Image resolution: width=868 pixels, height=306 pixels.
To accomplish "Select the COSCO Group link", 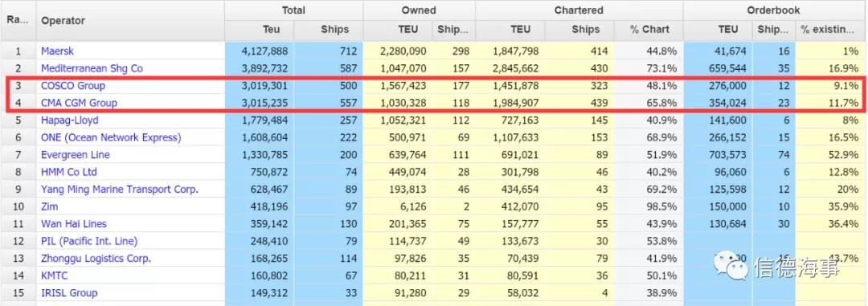I will [x=73, y=86].
